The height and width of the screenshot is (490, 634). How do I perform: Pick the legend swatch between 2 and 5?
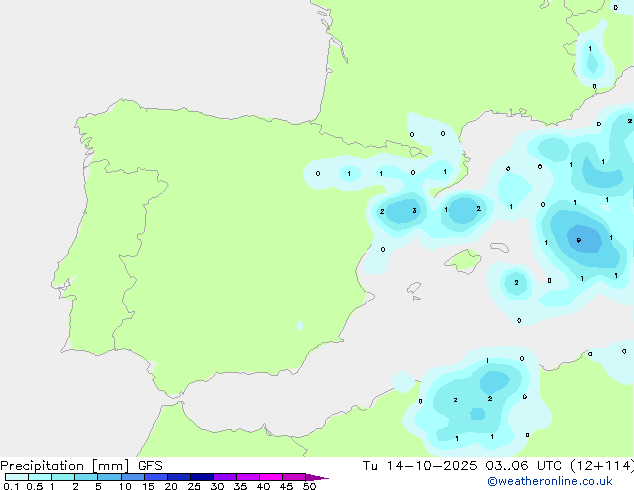(x=86, y=477)
